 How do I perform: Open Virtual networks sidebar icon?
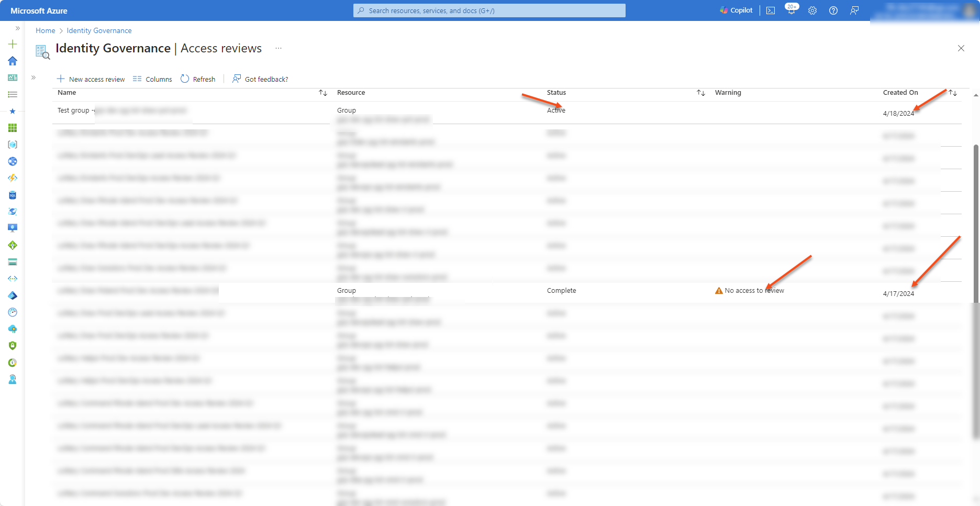click(13, 279)
